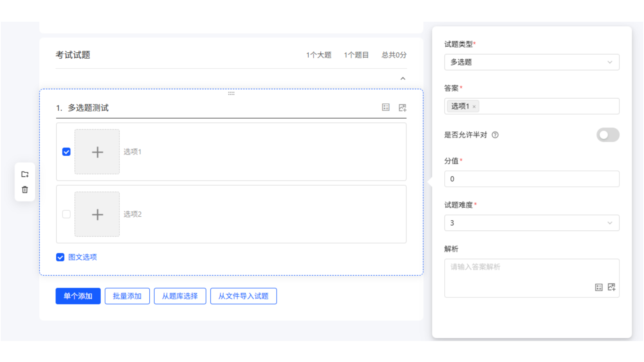The width and height of the screenshot is (644, 362).
Task: Open the 试题类型 dropdown
Action: pyautogui.click(x=531, y=62)
